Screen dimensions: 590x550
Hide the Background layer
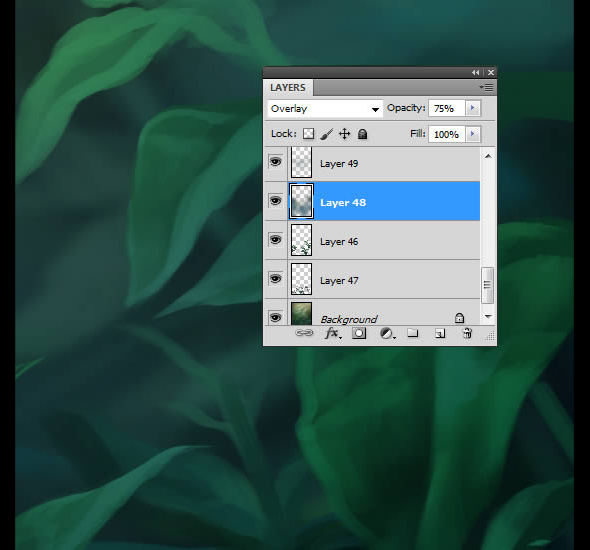tap(275, 317)
